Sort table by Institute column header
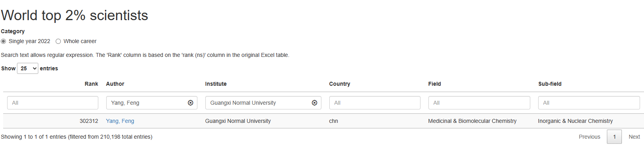This screenshot has height=145, width=644. point(216,84)
